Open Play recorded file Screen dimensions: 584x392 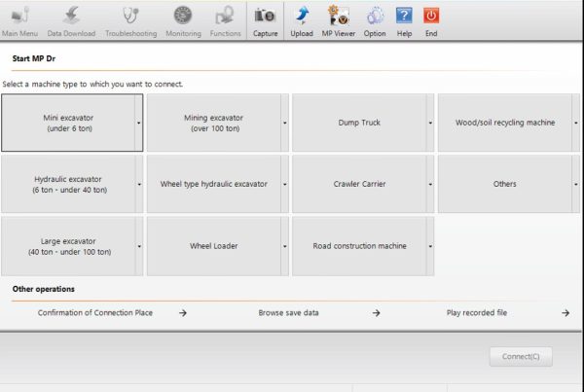pos(477,312)
